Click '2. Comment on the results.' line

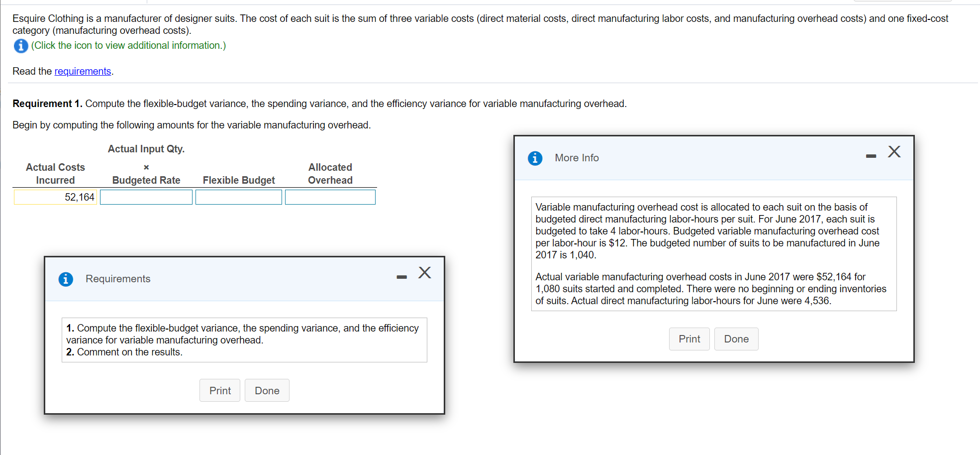[x=124, y=352]
